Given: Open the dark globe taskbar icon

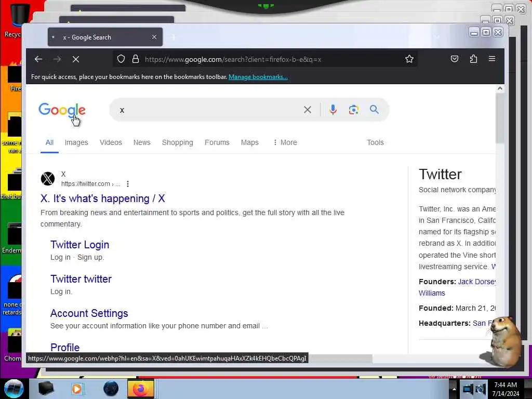Looking at the screenshot, I should (x=111, y=389).
